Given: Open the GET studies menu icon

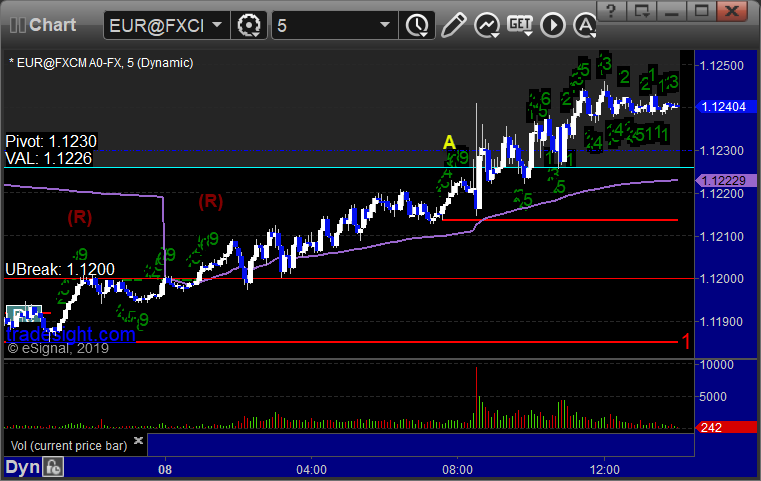Looking at the screenshot, I should tap(520, 25).
